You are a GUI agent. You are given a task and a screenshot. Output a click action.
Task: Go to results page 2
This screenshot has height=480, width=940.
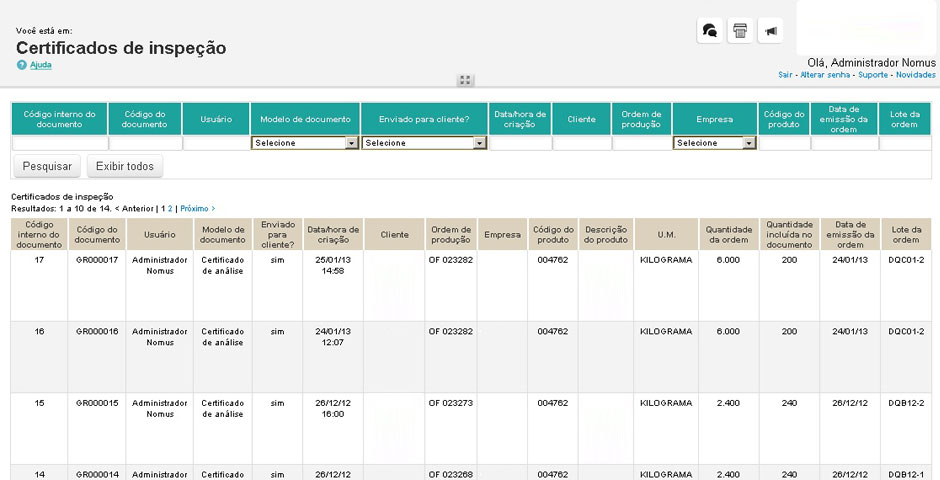point(170,209)
